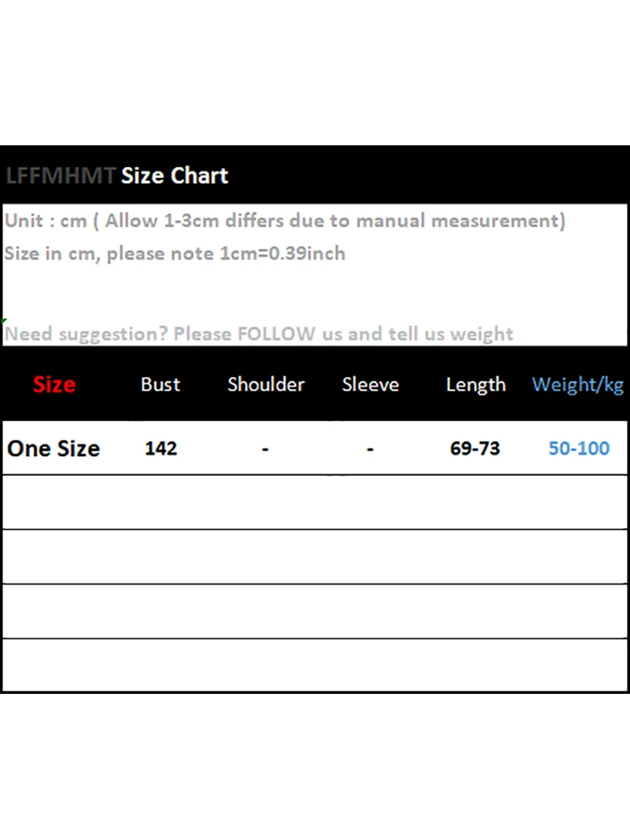
Task: Click the blue Weight/kg column header
Action: 578,385
